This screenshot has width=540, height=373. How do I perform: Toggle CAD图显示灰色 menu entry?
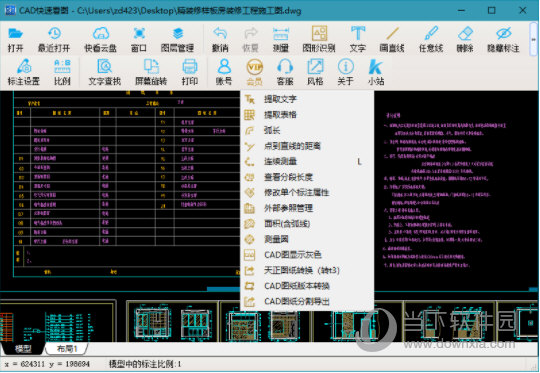pos(307,255)
